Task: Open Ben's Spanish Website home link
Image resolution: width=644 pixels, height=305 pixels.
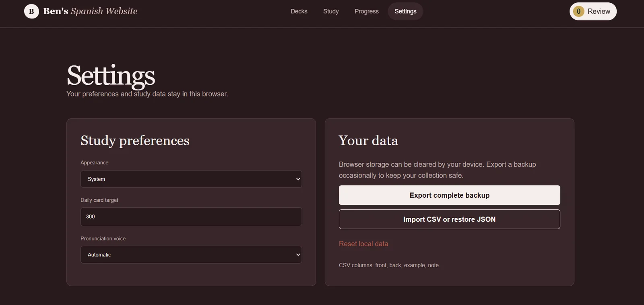Action: (81, 11)
